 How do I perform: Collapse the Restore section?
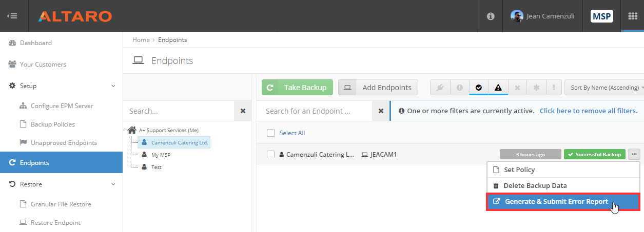[x=62, y=184]
